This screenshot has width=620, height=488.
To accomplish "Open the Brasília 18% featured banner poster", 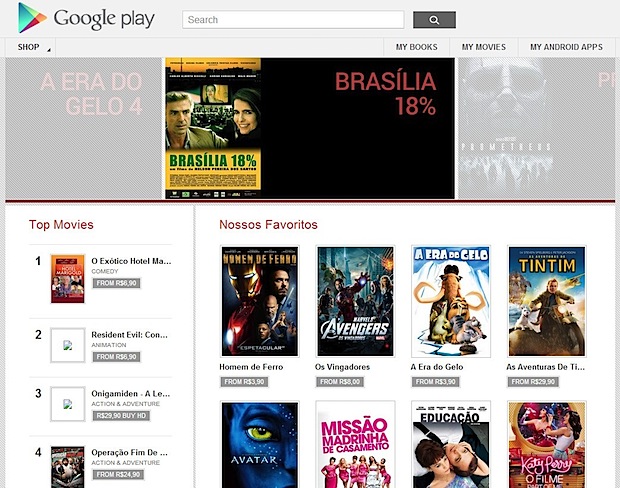I will tap(213, 128).
